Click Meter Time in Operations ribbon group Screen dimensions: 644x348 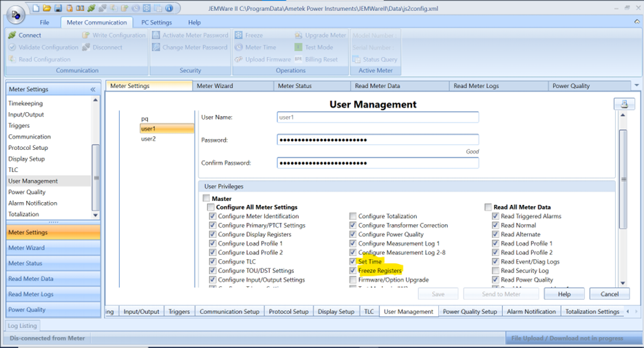[x=255, y=47]
